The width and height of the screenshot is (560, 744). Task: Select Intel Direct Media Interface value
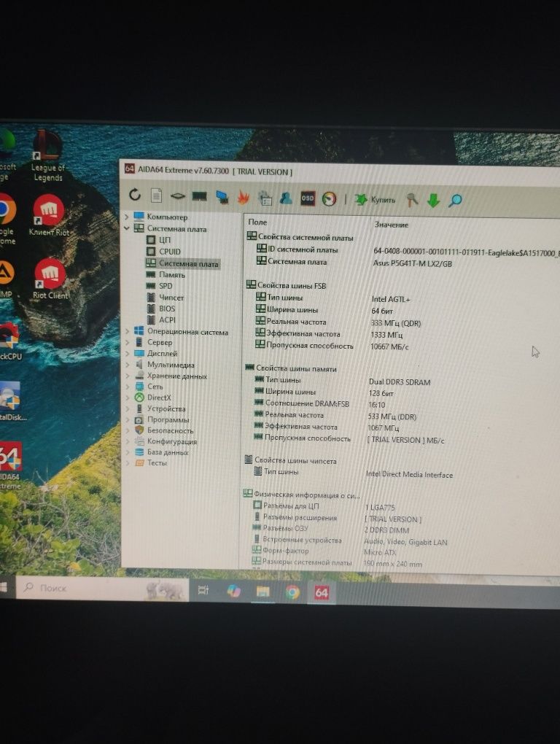point(409,475)
